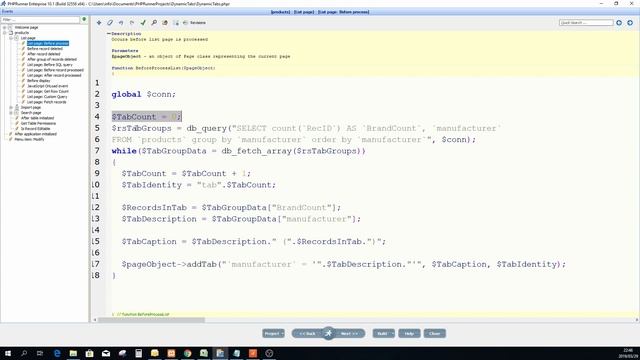Select 'List page: Get Row Count' event
Image resolution: width=640 pixels, height=360 pixels.
click(48, 91)
